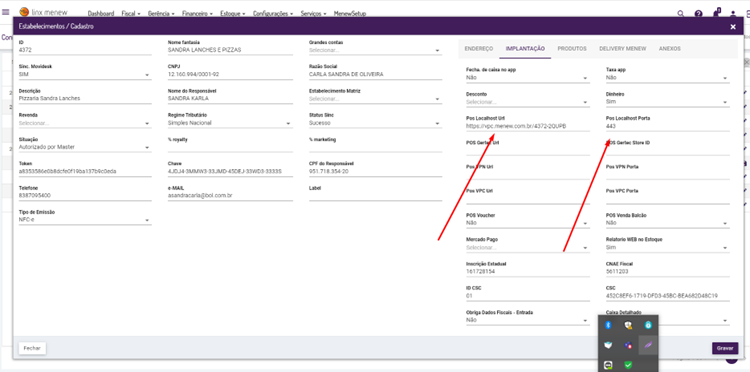Click the Telefone input field
Image resolution: width=750 pixels, height=372 pixels.
click(x=85, y=196)
